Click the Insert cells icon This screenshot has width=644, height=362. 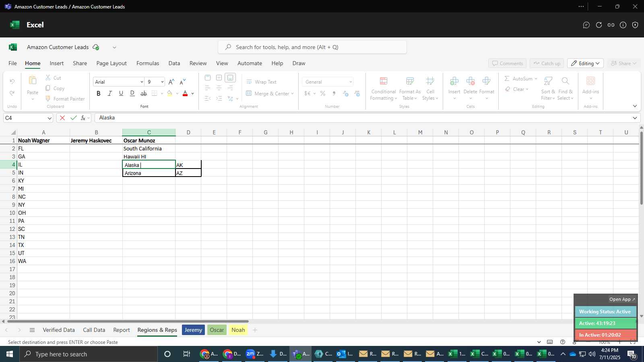[454, 81]
